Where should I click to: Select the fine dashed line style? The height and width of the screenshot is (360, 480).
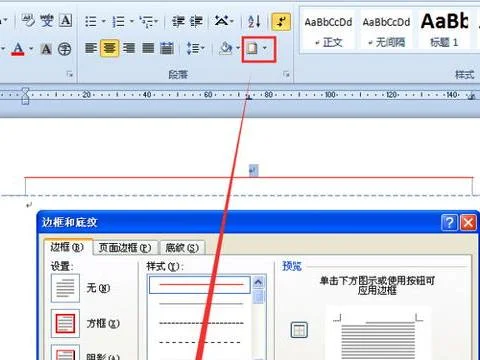(201, 323)
